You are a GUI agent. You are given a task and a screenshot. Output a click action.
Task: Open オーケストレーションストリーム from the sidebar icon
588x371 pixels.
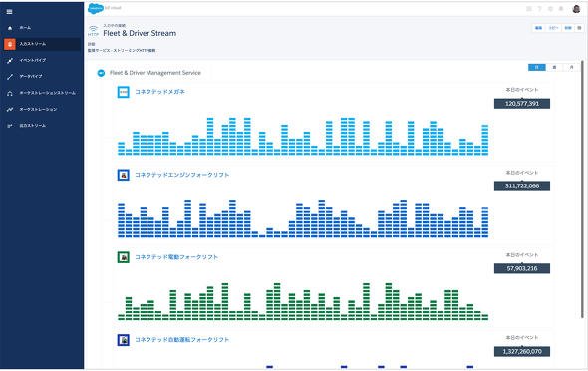tap(10, 93)
